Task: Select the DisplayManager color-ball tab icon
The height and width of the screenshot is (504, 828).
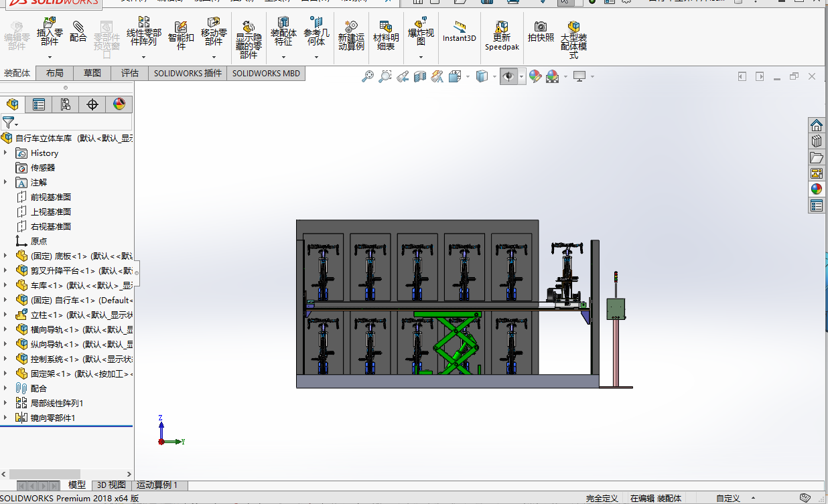Action: click(119, 104)
